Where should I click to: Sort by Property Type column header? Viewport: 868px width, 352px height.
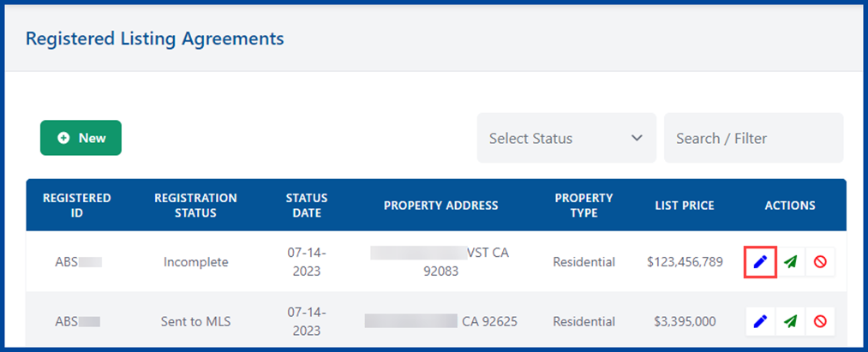(x=584, y=205)
